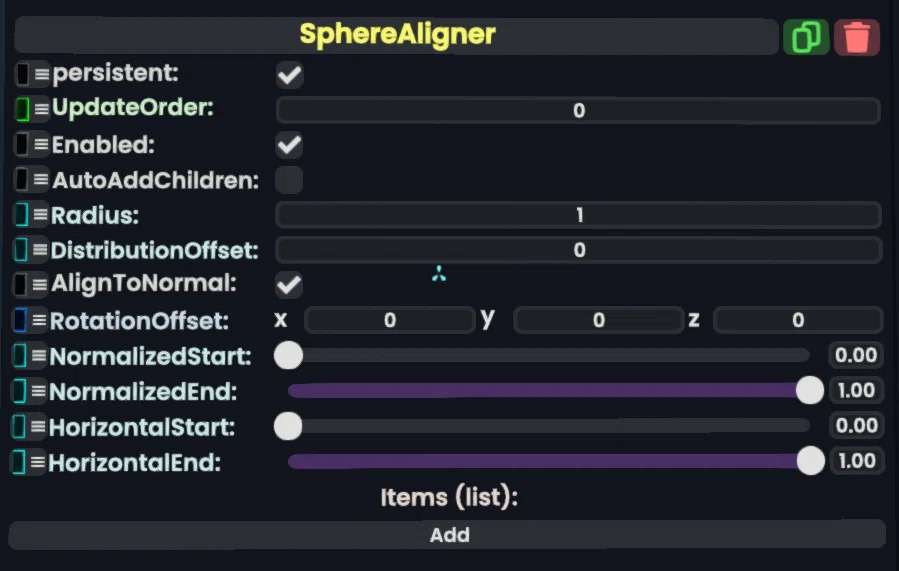Click the Add button under Items list
Image resolution: width=899 pixels, height=571 pixels.
(x=448, y=535)
